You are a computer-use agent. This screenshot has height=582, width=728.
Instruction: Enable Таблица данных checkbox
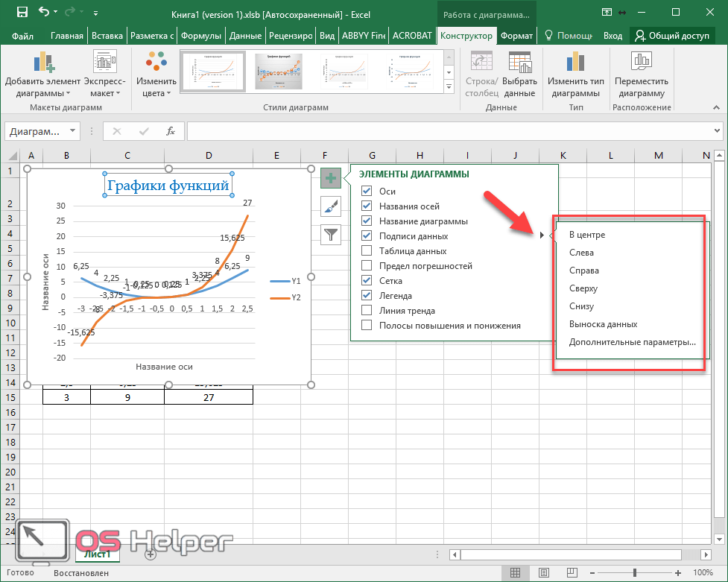(x=367, y=251)
